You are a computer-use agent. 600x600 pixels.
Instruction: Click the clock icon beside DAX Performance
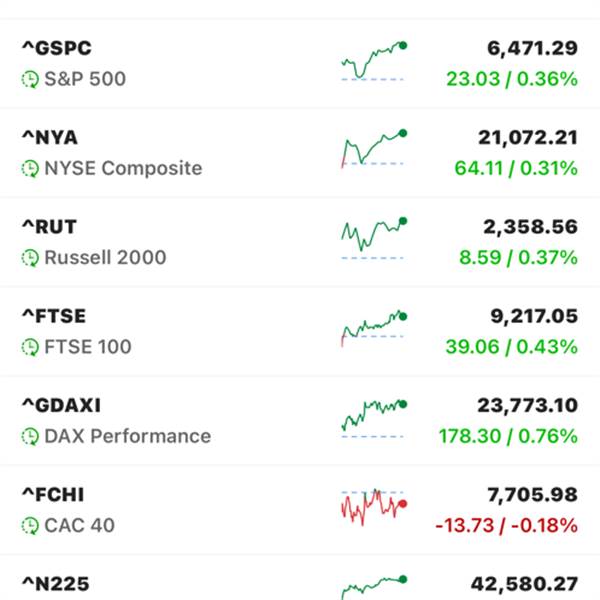click(x=30, y=437)
